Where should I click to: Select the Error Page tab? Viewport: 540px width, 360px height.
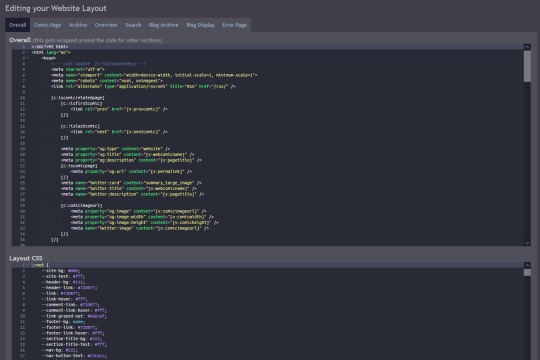234,25
